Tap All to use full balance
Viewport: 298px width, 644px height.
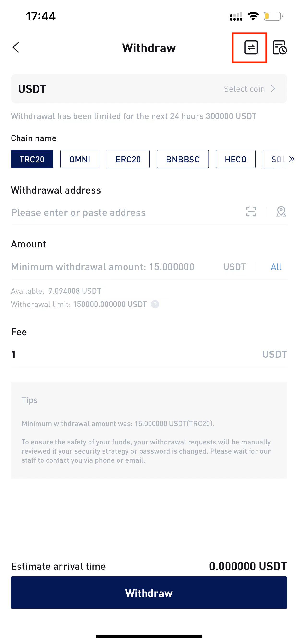tap(276, 267)
